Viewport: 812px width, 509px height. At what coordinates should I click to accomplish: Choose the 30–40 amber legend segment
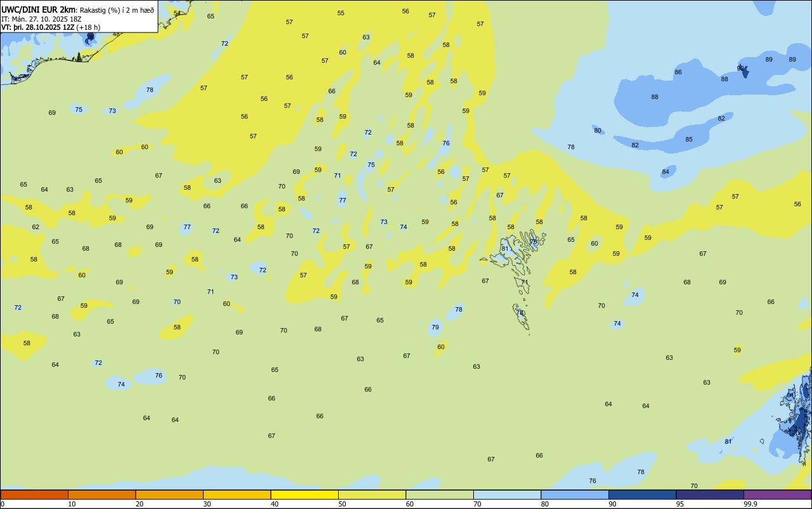pyautogui.click(x=237, y=494)
